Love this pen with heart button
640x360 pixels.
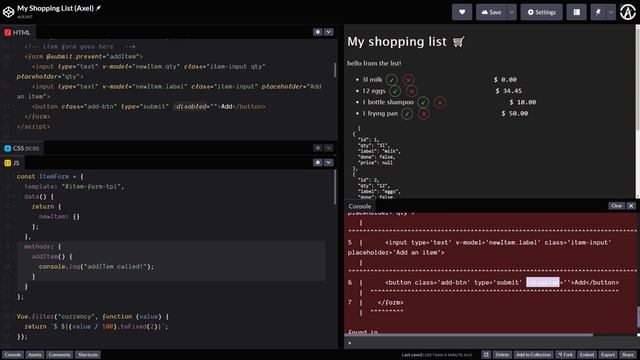[x=462, y=12]
